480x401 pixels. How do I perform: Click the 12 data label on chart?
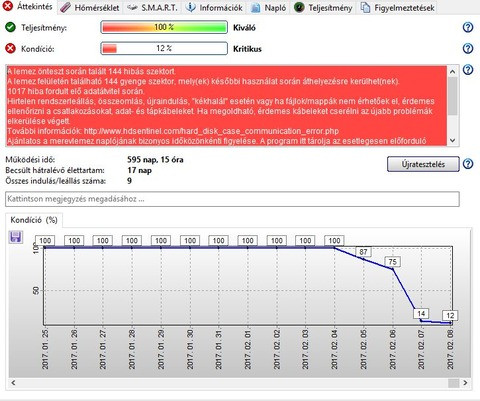pyautogui.click(x=450, y=315)
